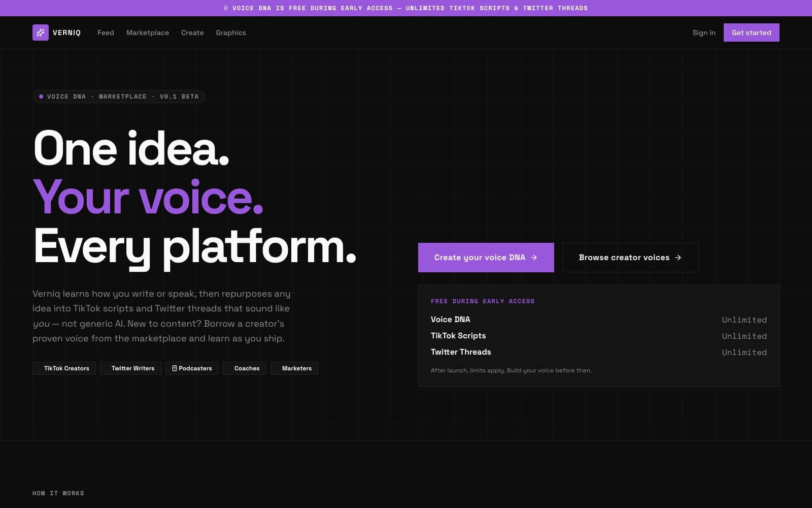Click arrow icon on Create your voice DNA
Image resolution: width=812 pixels, height=508 pixels.
pos(534,258)
